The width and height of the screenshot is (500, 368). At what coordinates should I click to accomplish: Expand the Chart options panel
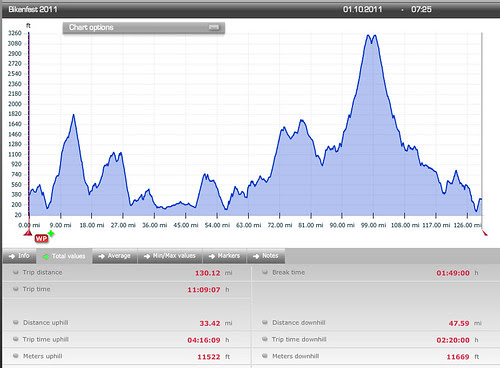(144, 28)
